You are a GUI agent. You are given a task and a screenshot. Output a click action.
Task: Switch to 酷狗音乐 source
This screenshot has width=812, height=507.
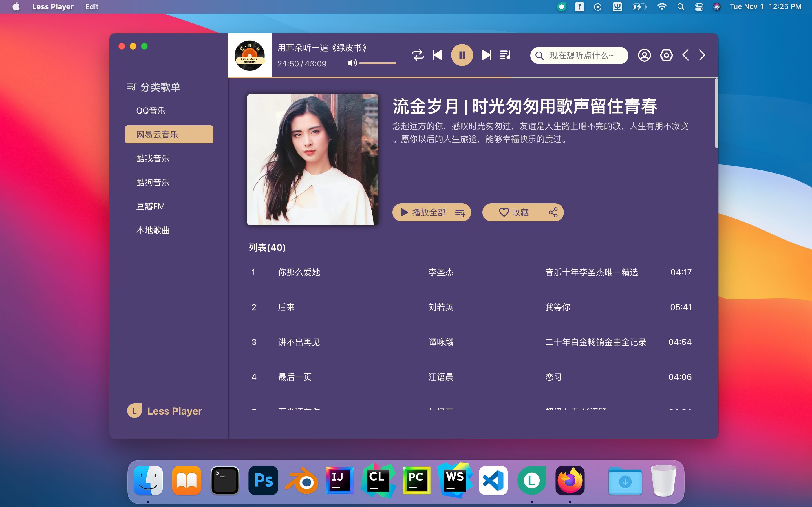point(153,183)
